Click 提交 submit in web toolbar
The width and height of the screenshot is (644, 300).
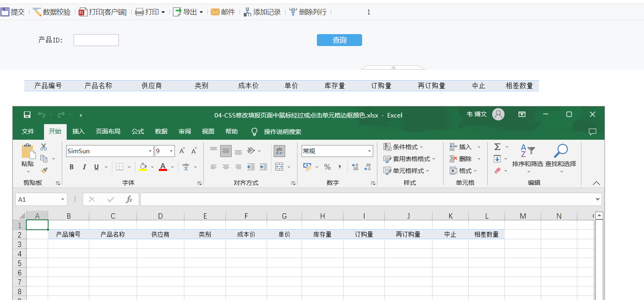tap(13, 12)
